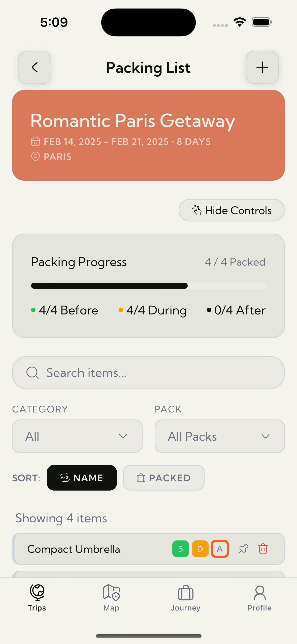Pin the Compact Umbrella item

(x=243, y=549)
